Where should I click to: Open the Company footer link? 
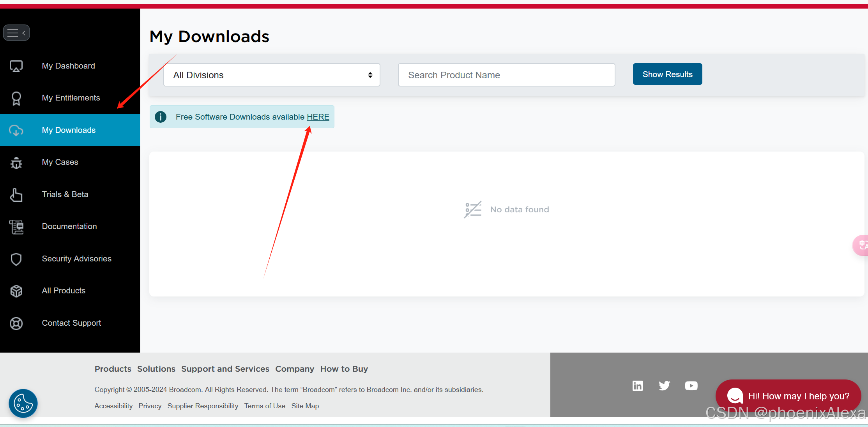tap(295, 369)
